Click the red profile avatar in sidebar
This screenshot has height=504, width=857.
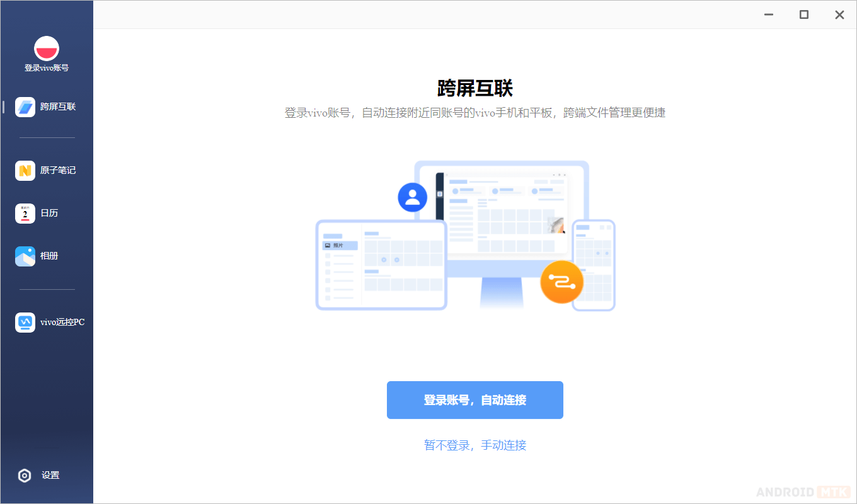point(47,49)
